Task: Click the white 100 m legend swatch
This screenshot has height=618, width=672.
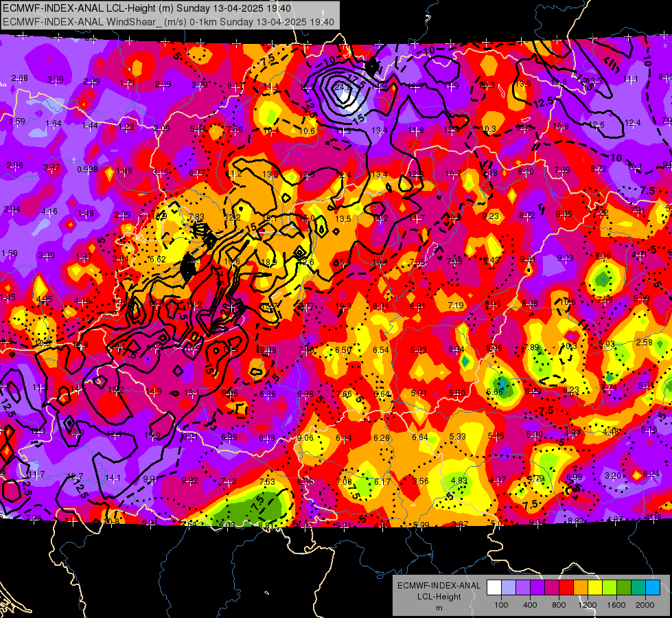Action: click(x=494, y=588)
